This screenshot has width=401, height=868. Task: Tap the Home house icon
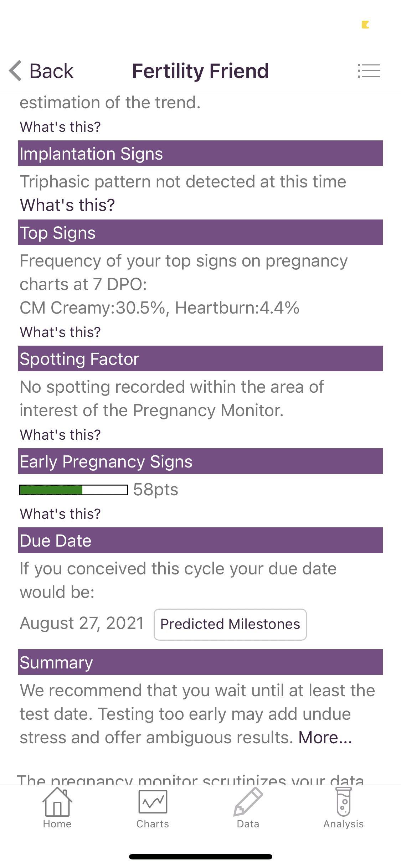coord(57,802)
